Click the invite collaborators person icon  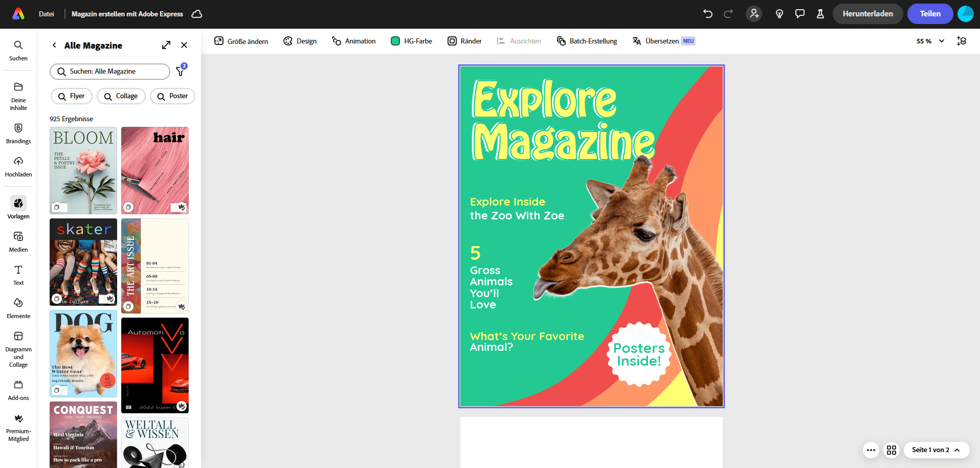(754, 14)
